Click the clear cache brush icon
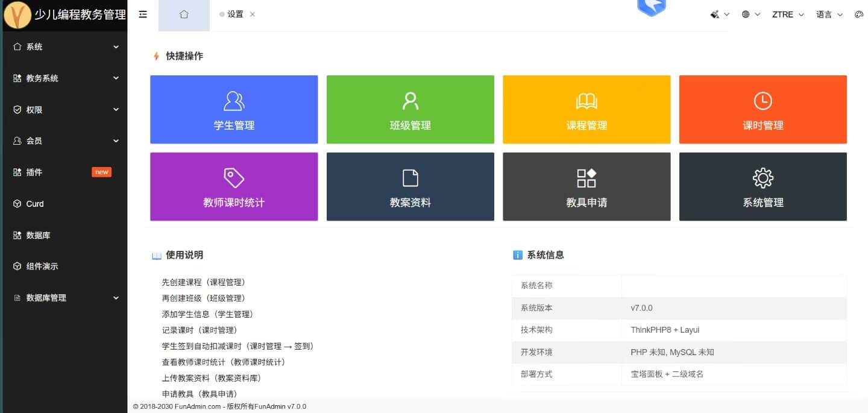This screenshot has height=413, width=868. (x=715, y=14)
